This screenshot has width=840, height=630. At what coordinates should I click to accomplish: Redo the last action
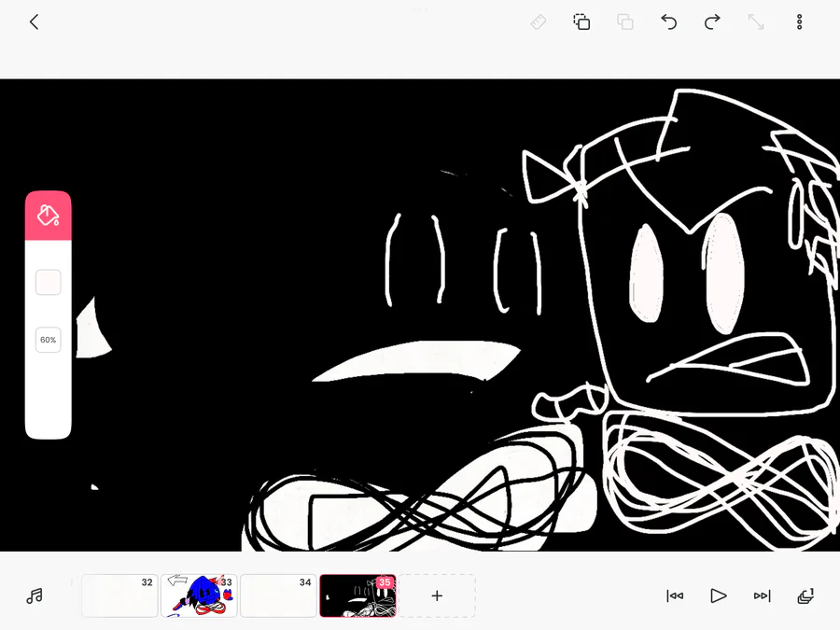pyautogui.click(x=712, y=22)
